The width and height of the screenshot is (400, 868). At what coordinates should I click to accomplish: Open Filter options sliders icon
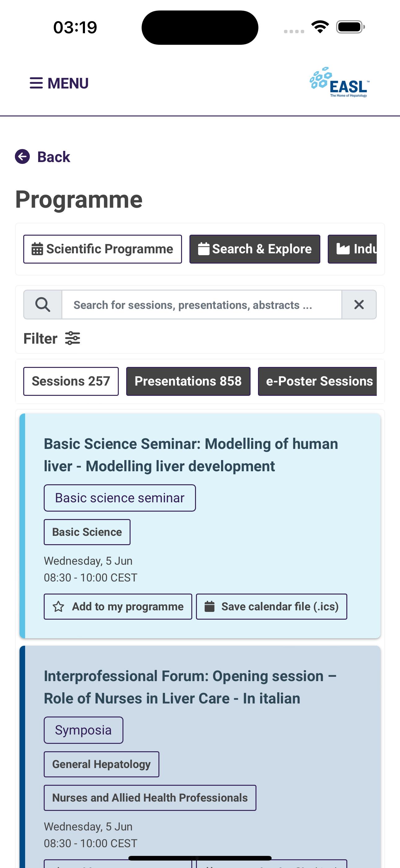pos(72,338)
